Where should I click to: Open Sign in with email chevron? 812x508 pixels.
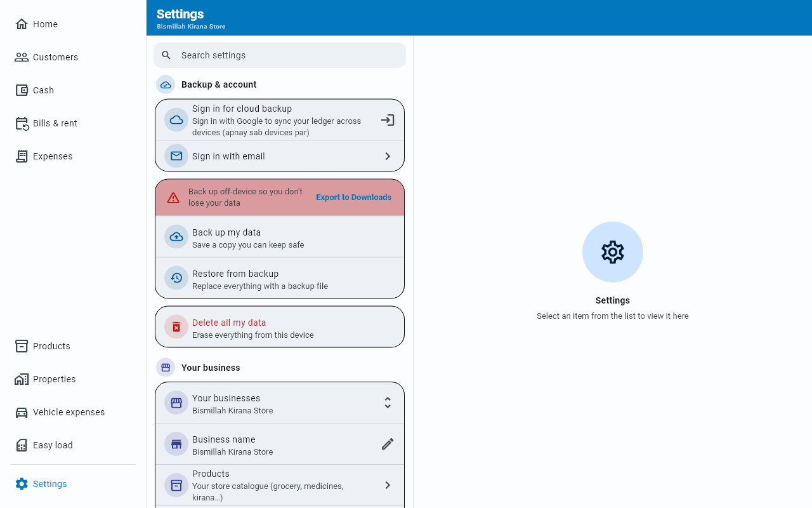[388, 156]
